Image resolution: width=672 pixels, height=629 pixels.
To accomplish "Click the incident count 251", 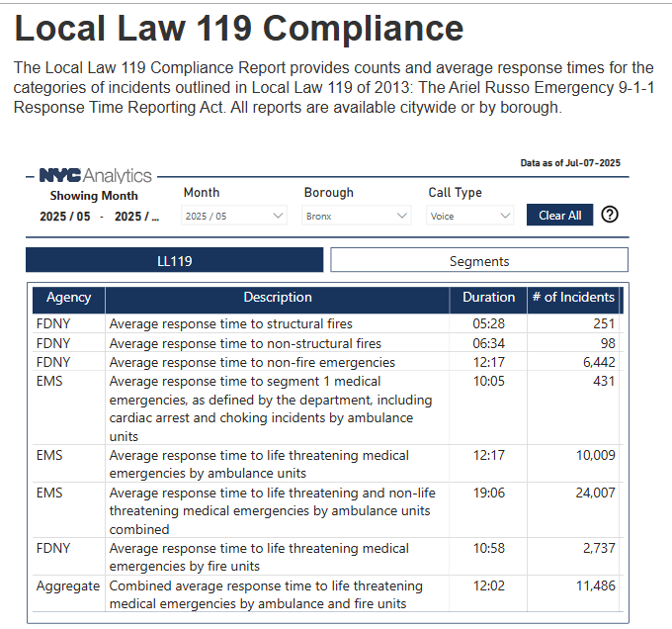I will tap(604, 323).
